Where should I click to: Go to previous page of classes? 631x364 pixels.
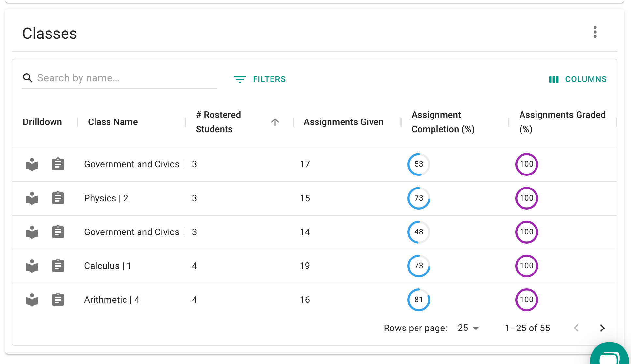576,328
